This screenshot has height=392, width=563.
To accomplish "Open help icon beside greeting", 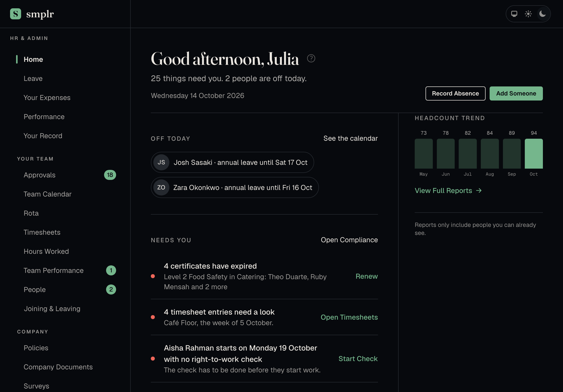I will click(x=311, y=58).
